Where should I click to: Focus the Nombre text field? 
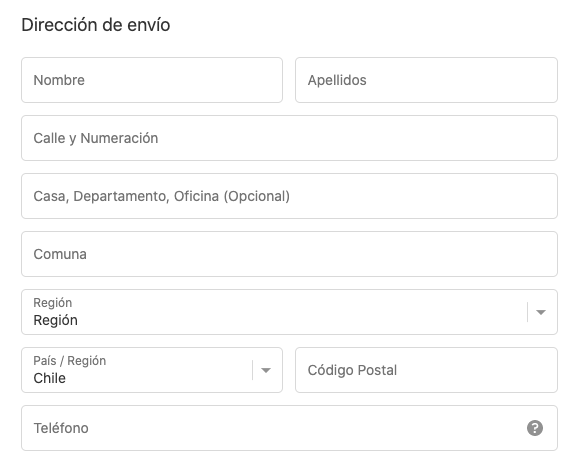(x=152, y=80)
